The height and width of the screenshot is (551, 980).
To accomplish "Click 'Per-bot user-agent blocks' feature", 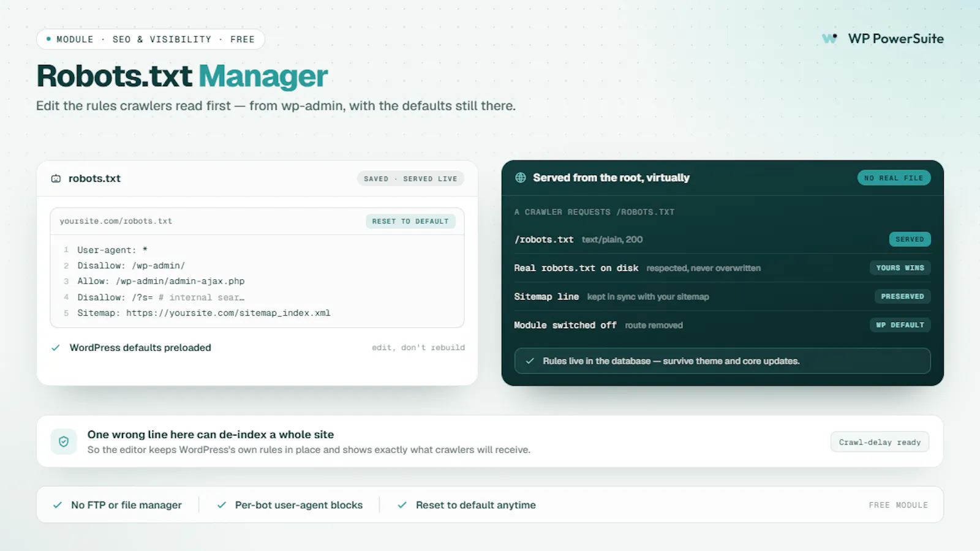I will [x=299, y=505].
